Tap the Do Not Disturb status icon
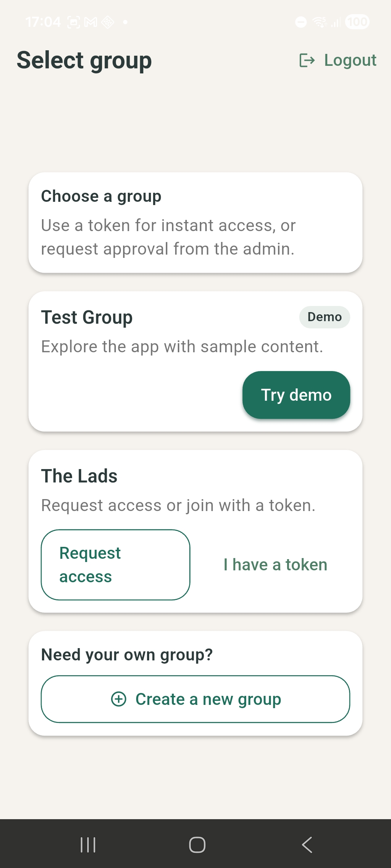 pyautogui.click(x=301, y=22)
